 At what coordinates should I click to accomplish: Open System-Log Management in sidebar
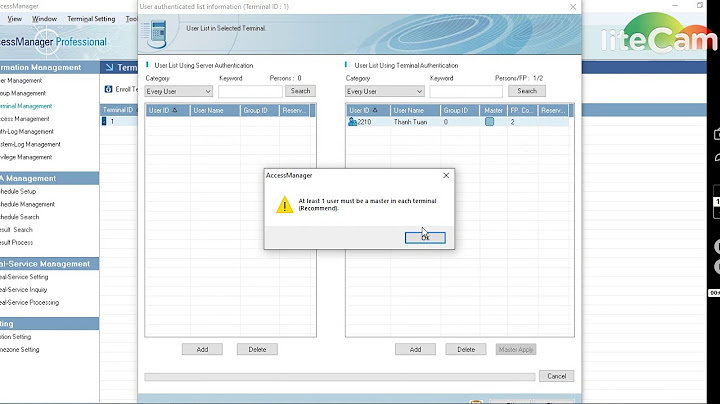(x=30, y=145)
